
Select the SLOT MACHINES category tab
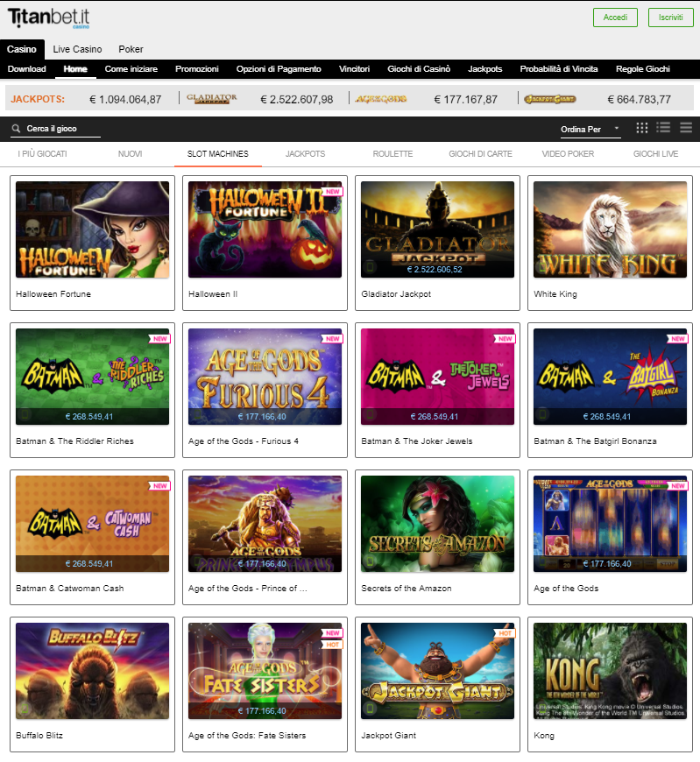tap(218, 153)
